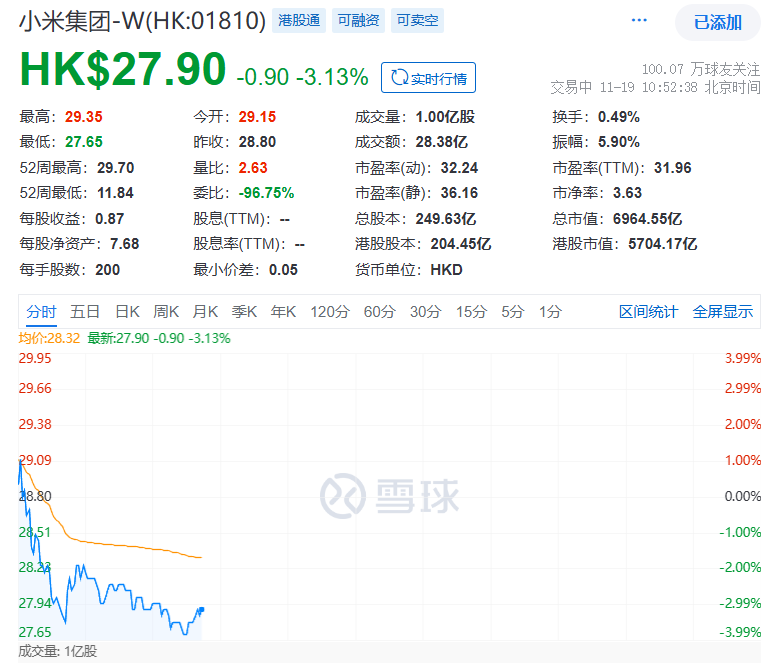The width and height of the screenshot is (777, 663).
Task: Select the 120分 interval tab
Action: tap(330, 312)
